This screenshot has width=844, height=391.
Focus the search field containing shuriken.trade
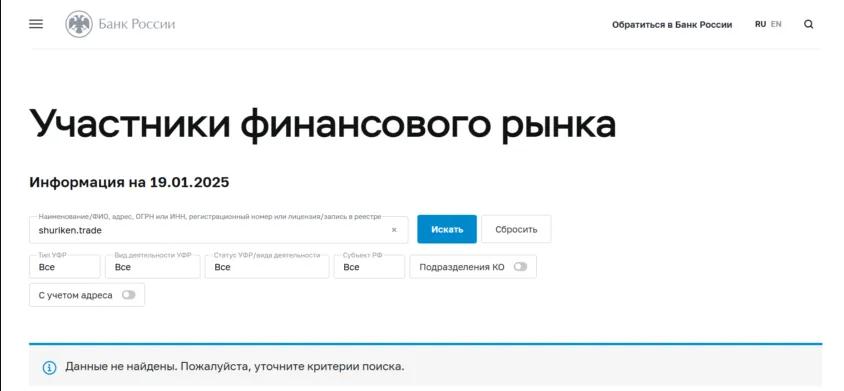219,230
